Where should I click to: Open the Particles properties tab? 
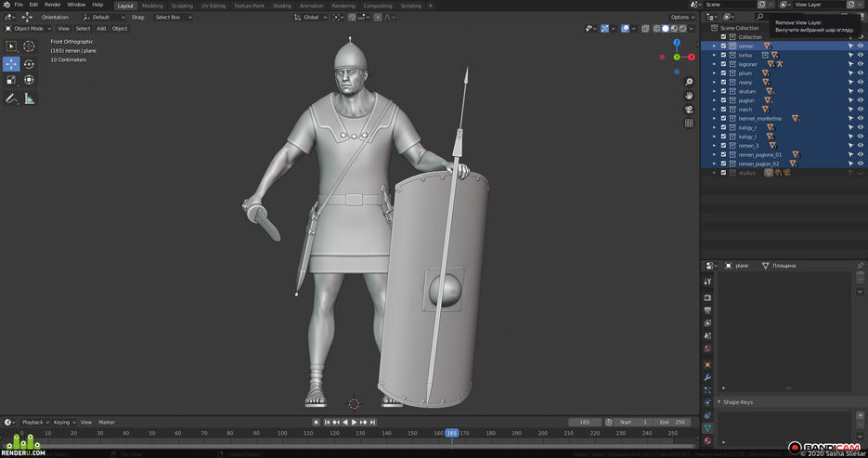click(707, 390)
